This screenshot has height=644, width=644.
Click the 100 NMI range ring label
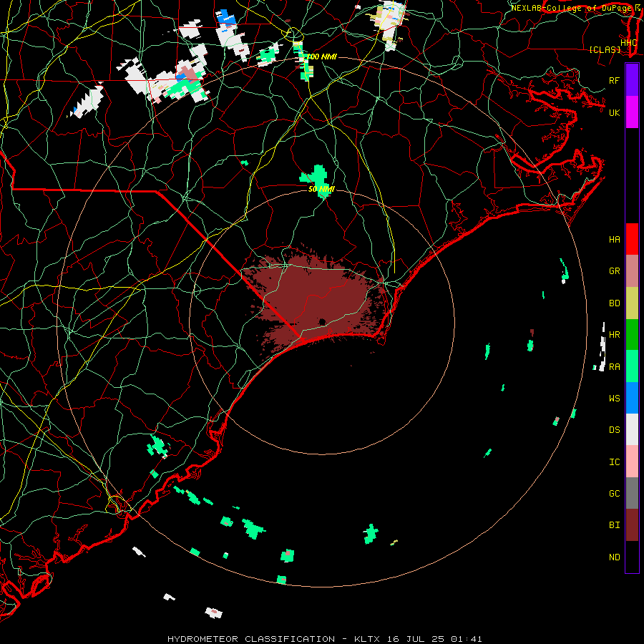(321, 57)
